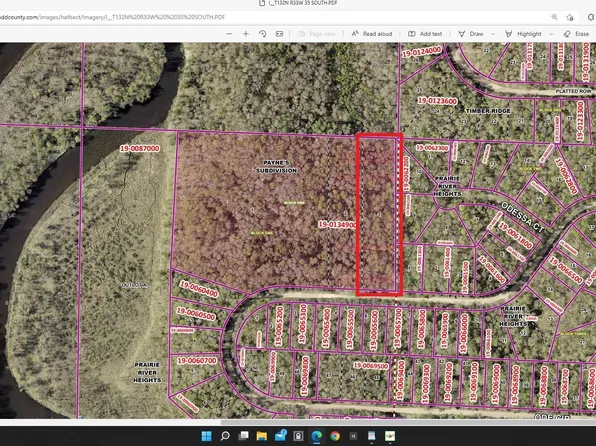Add this page to favorites

click(570, 17)
